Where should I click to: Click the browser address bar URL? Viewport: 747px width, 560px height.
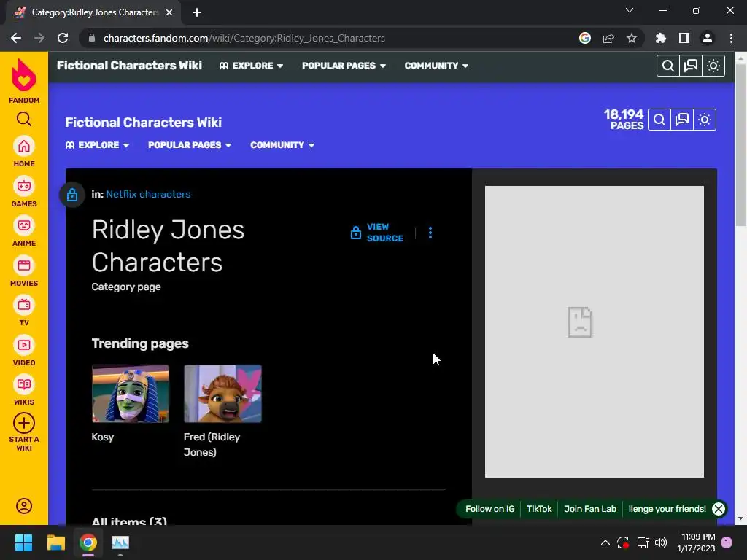pyautogui.click(x=244, y=38)
